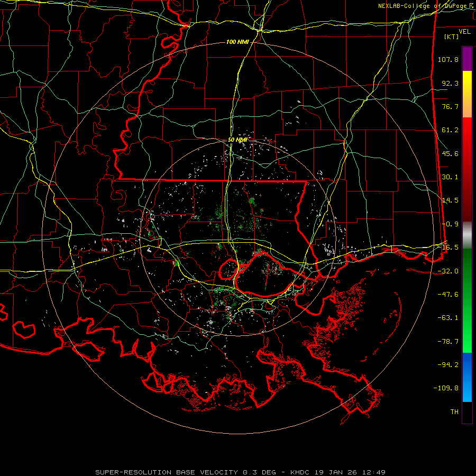The width and height of the screenshot is (476, 476).
Task: Click the -32.0 value on the velocity scale
Action: click(x=448, y=271)
